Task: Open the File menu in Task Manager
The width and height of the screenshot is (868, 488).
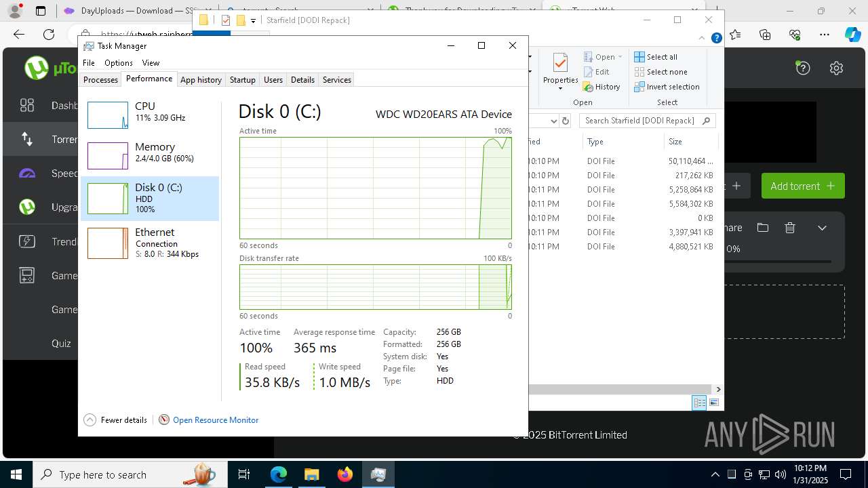Action: pos(89,63)
